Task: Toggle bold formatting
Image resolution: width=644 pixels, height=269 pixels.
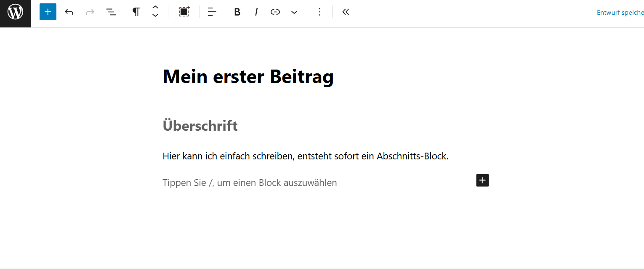Action: pos(237,12)
